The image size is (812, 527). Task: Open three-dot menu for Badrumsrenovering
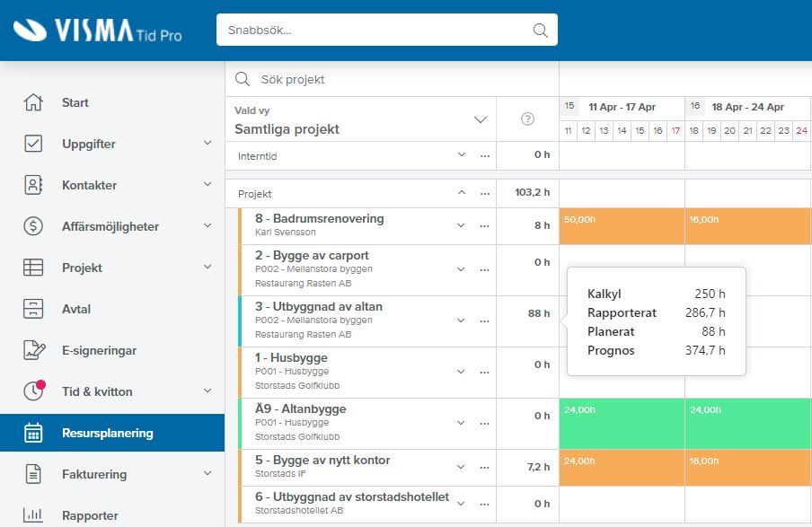(485, 225)
